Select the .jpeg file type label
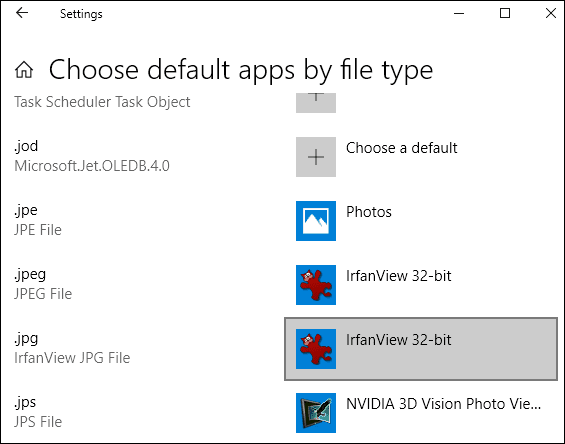 (30, 275)
